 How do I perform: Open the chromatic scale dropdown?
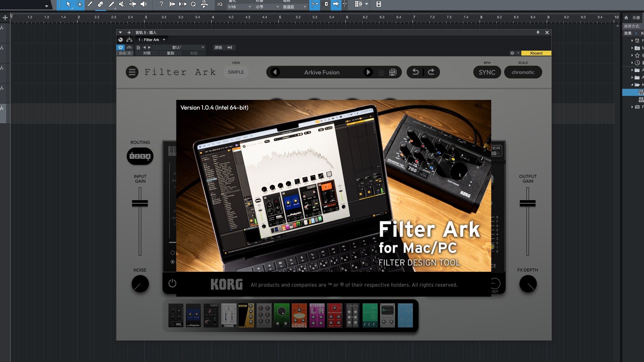(x=523, y=72)
